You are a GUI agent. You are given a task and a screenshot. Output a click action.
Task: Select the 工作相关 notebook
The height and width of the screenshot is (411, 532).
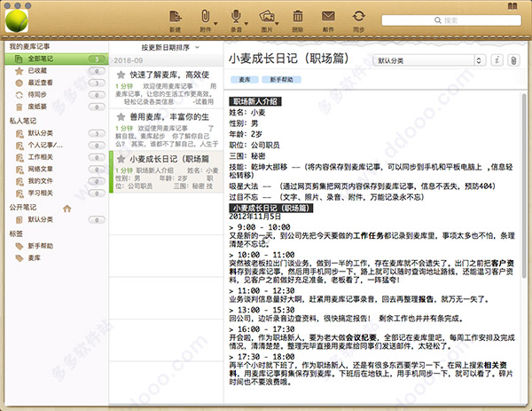click(57, 157)
